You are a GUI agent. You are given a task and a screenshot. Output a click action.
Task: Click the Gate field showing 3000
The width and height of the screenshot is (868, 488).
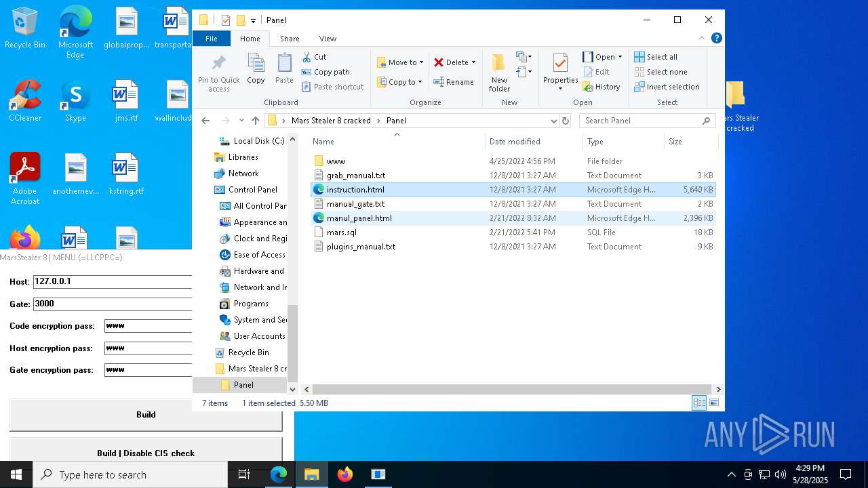(x=113, y=304)
